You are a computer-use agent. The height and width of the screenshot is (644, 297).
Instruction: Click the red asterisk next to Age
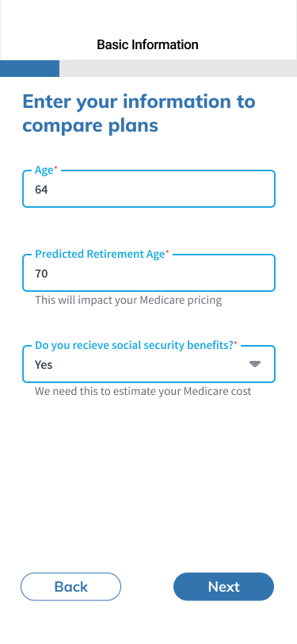coord(55,168)
